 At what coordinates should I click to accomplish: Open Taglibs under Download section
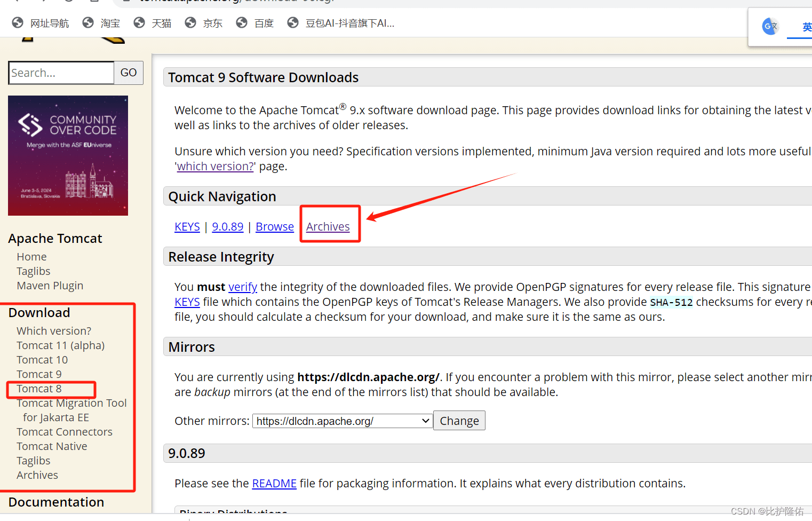click(34, 461)
